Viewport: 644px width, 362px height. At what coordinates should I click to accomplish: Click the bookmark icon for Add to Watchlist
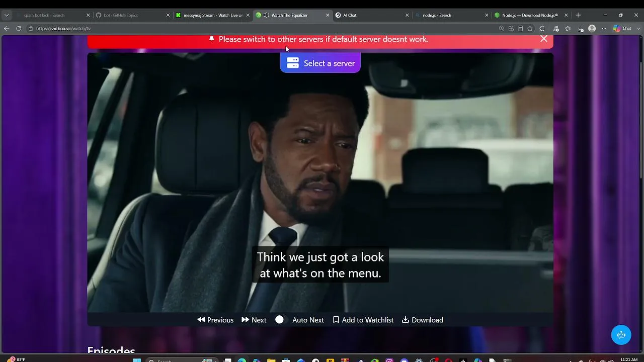[336, 320]
